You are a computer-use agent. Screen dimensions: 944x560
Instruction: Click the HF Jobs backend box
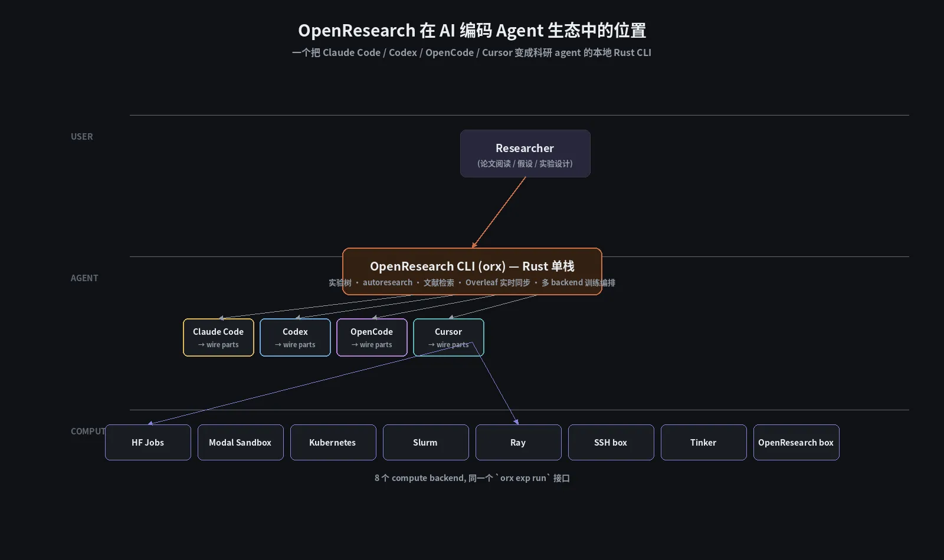pyautogui.click(x=148, y=442)
